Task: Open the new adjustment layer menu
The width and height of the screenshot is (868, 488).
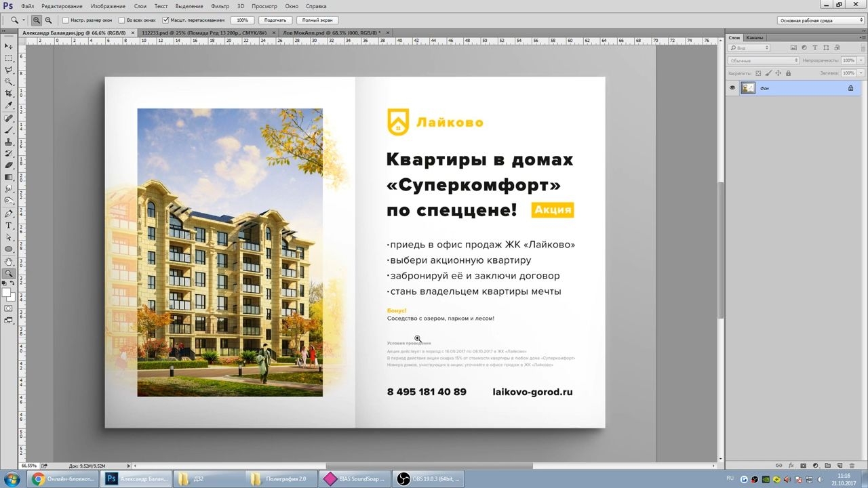Action: [x=815, y=466]
